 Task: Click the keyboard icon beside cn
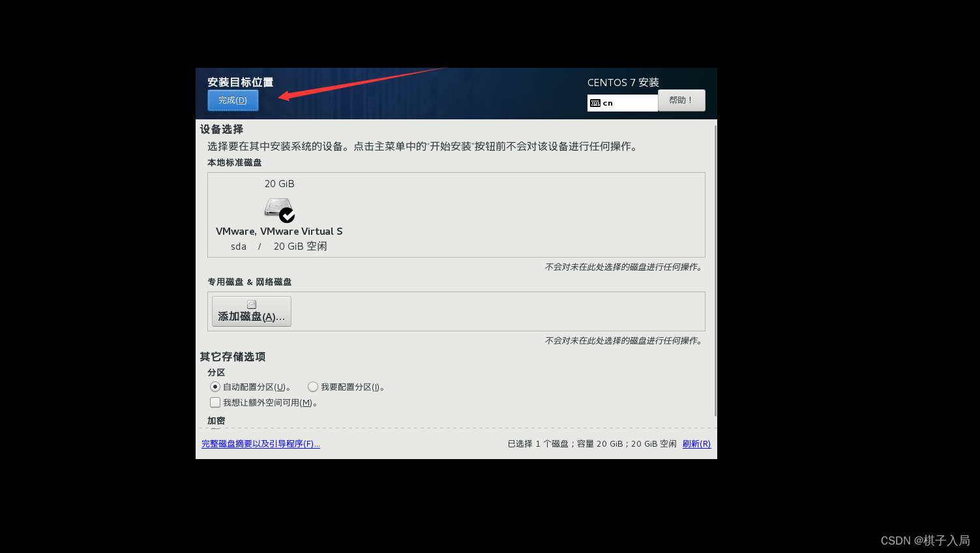coord(595,103)
